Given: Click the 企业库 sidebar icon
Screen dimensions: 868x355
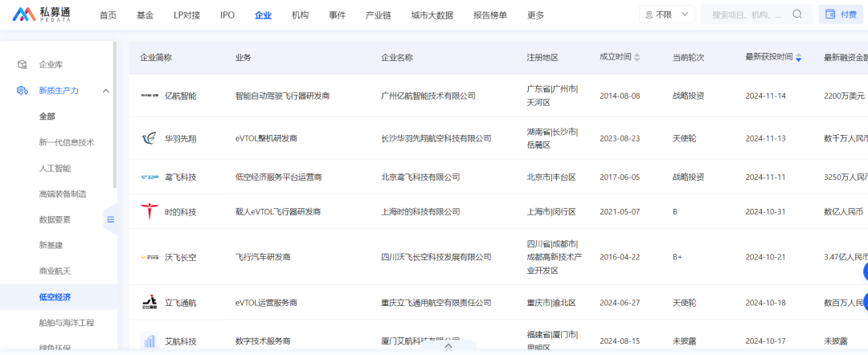Looking at the screenshot, I should (23, 64).
